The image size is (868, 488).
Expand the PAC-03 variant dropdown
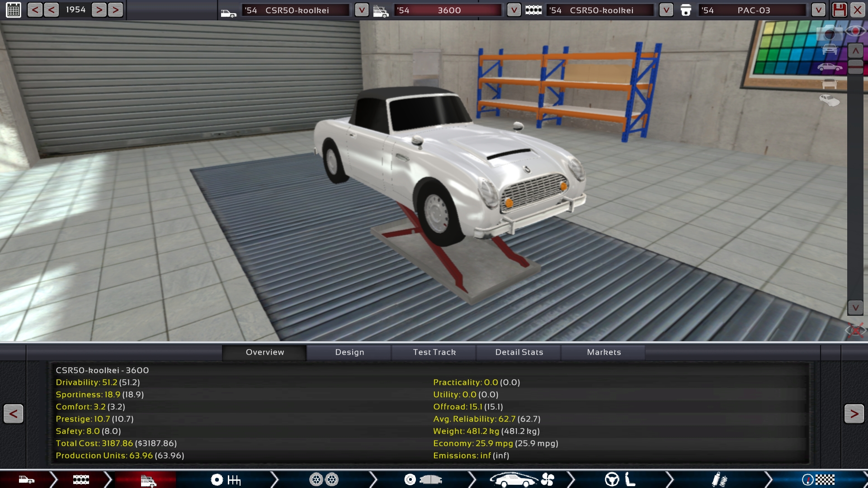[818, 10]
